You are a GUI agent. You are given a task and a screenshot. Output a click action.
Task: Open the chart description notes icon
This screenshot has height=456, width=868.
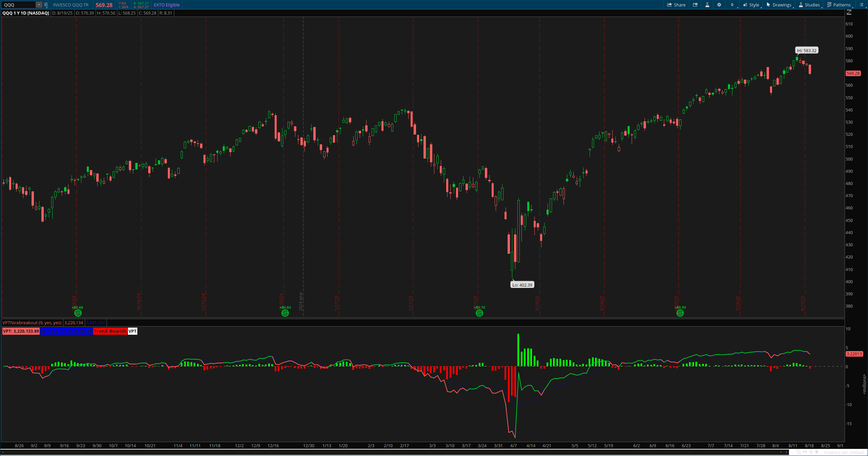pos(695,5)
